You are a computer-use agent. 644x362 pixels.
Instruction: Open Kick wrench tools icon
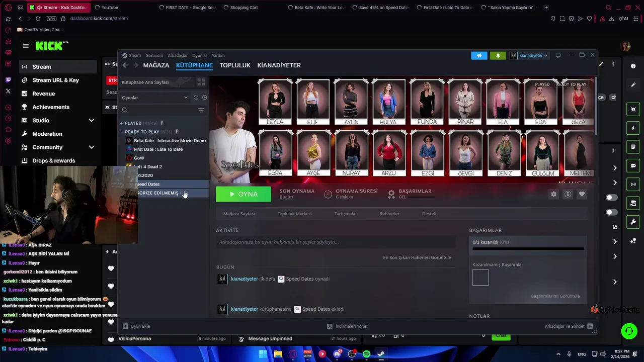click(633, 222)
